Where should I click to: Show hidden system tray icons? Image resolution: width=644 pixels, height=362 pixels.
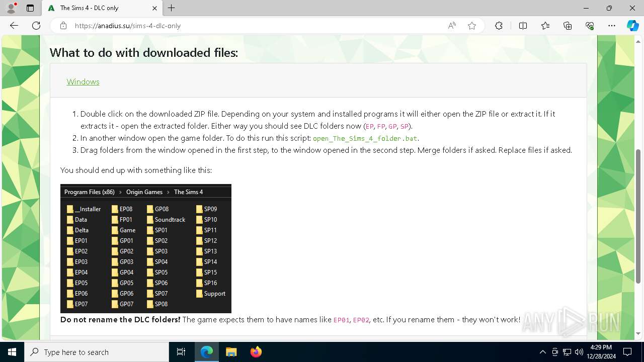(x=542, y=352)
